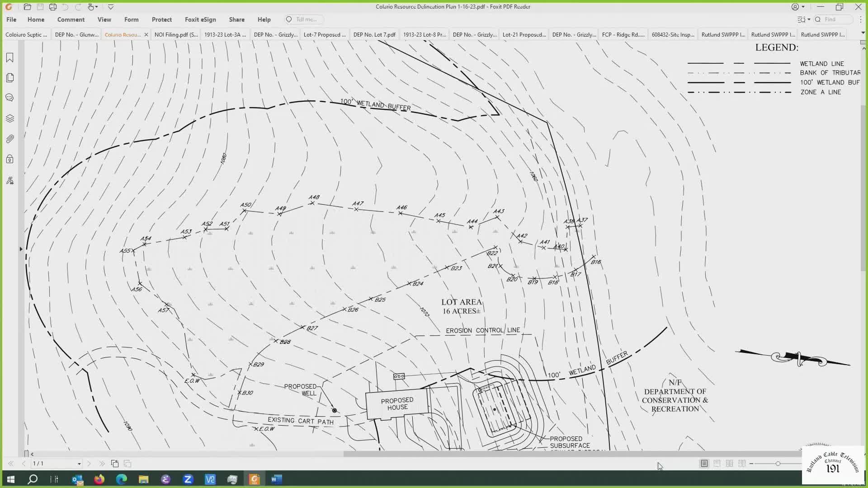This screenshot has width=868, height=488.
Task: Expand the page number dropdown
Action: pyautogui.click(x=79, y=464)
